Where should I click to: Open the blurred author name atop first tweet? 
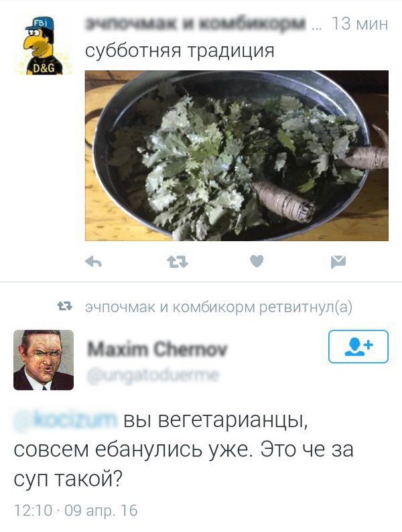(196, 23)
